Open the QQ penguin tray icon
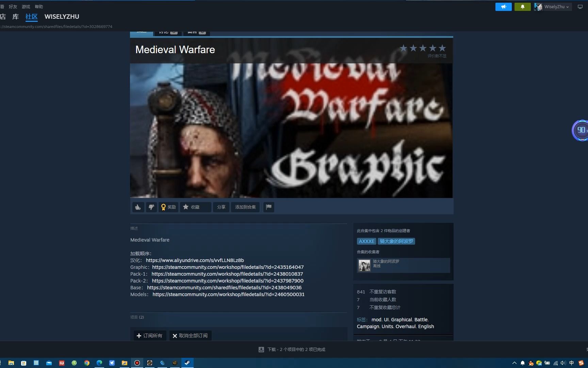Screen dimensions: 588x368 tap(531, 363)
